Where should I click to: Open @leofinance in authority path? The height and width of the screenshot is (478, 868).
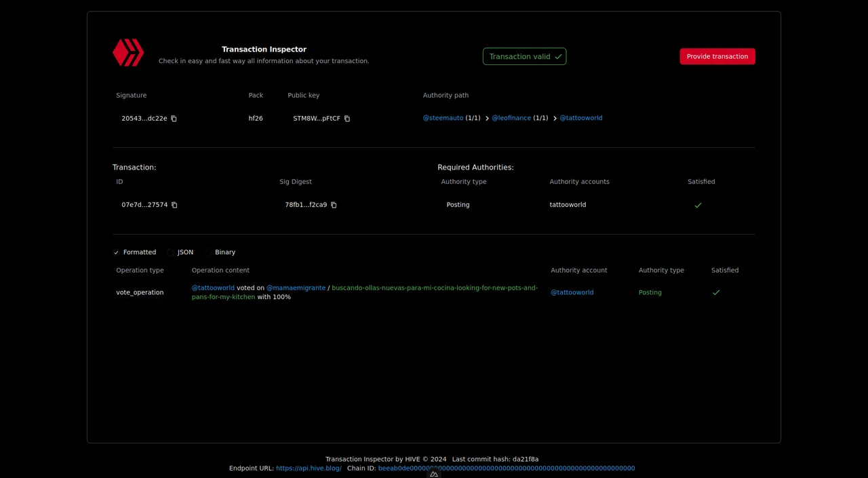pyautogui.click(x=511, y=118)
